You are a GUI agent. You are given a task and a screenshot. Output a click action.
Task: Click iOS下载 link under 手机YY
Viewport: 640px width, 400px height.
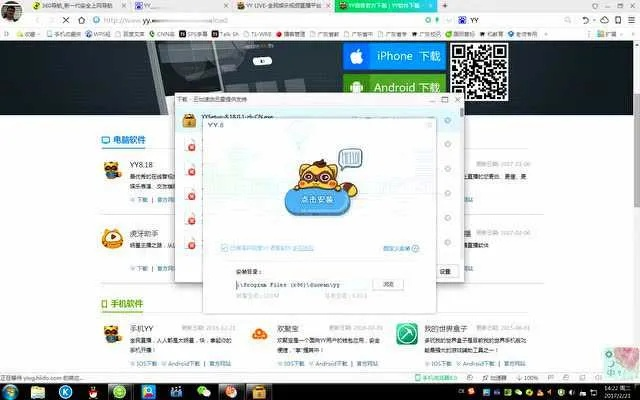(x=146, y=363)
